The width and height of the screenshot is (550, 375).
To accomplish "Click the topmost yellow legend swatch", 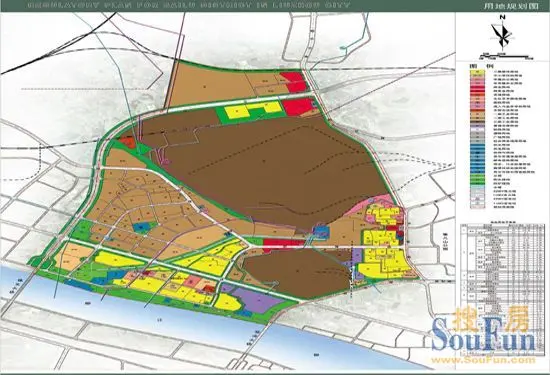I will coord(477,73).
